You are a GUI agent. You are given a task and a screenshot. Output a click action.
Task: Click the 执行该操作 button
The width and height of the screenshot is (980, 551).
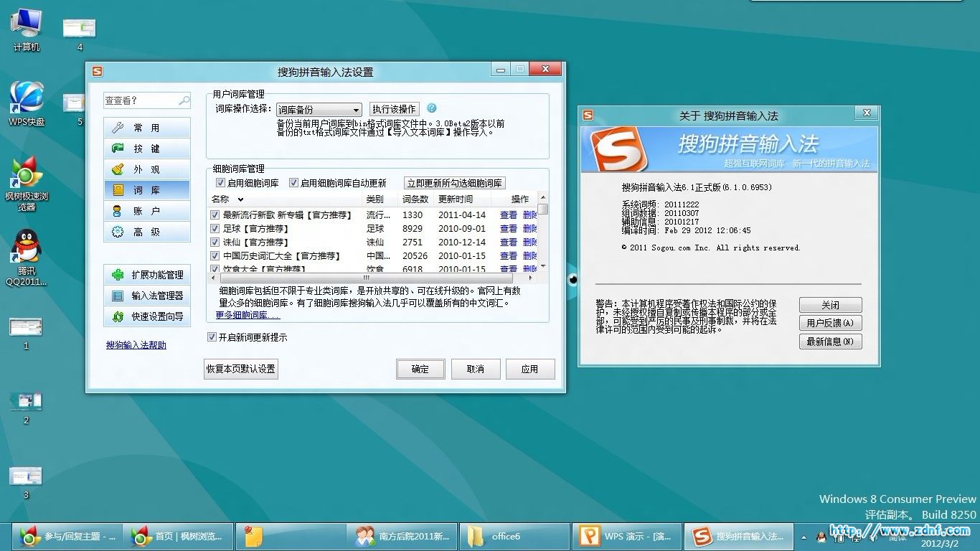(x=394, y=109)
